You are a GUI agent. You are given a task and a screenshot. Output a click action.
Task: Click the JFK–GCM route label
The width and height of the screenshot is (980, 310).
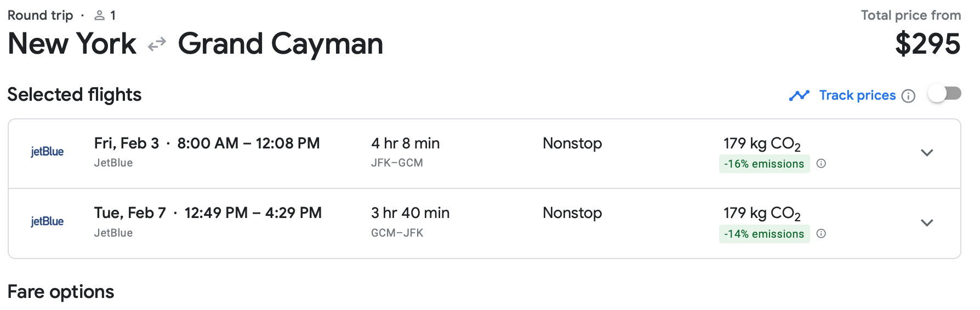pyautogui.click(x=397, y=163)
